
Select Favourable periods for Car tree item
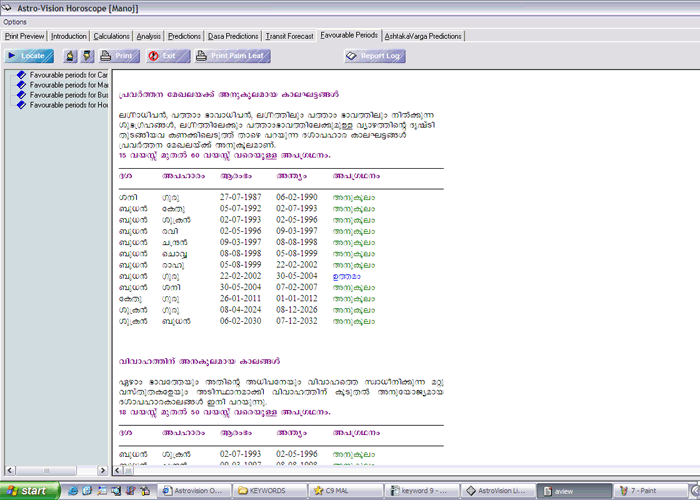coord(69,75)
